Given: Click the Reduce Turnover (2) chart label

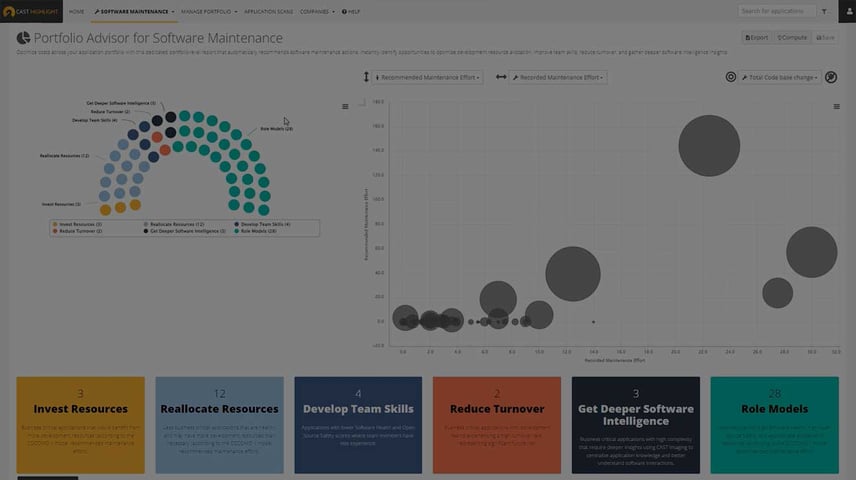Looking at the screenshot, I should (110, 111).
